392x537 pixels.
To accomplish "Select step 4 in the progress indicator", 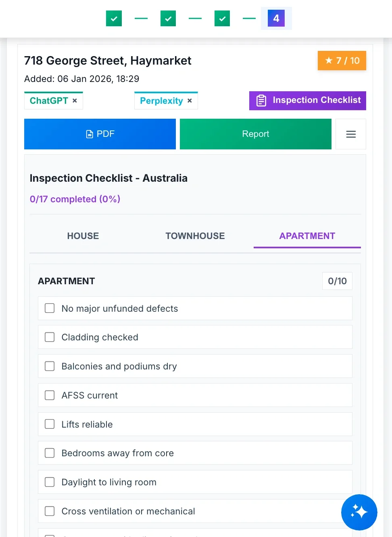I will pyautogui.click(x=276, y=18).
